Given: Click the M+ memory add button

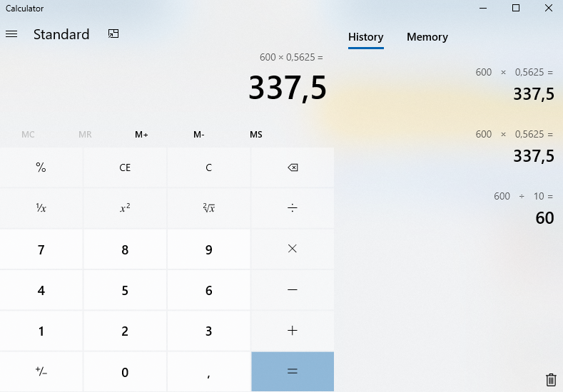Looking at the screenshot, I should (141, 135).
